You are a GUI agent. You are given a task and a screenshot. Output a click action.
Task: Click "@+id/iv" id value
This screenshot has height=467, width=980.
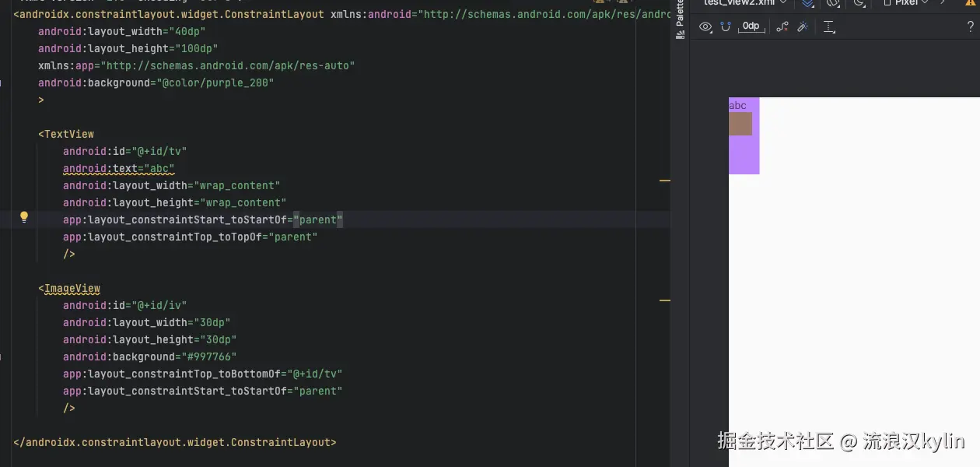coord(159,305)
